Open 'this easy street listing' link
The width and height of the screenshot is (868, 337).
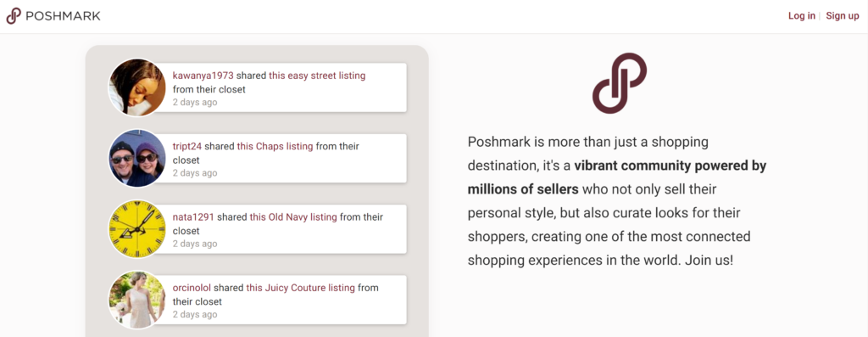point(317,76)
